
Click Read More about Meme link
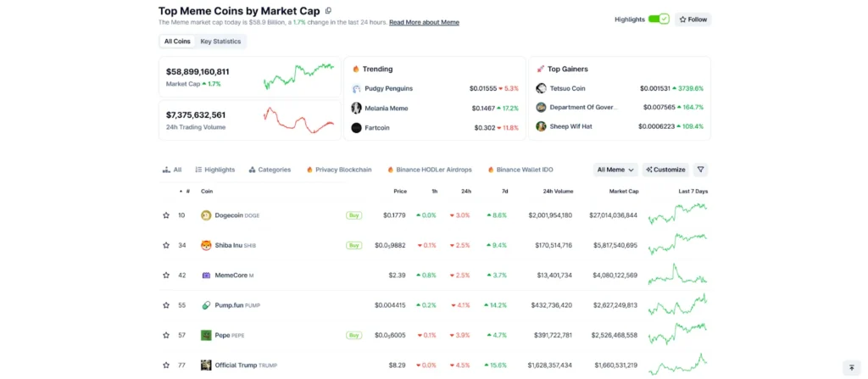[424, 22]
